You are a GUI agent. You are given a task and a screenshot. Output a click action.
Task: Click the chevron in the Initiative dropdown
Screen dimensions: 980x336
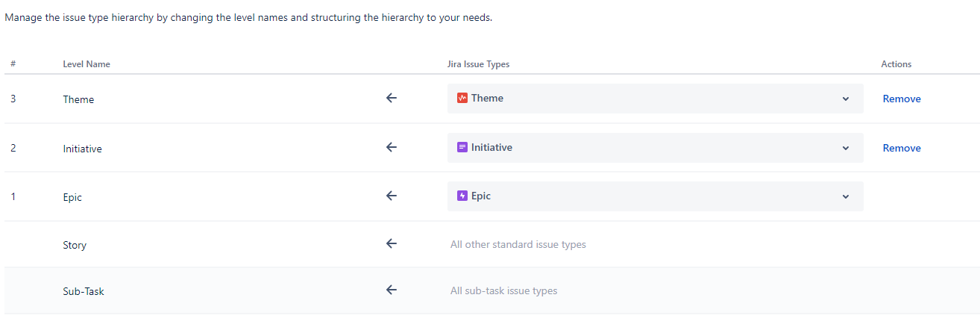pyautogui.click(x=845, y=148)
